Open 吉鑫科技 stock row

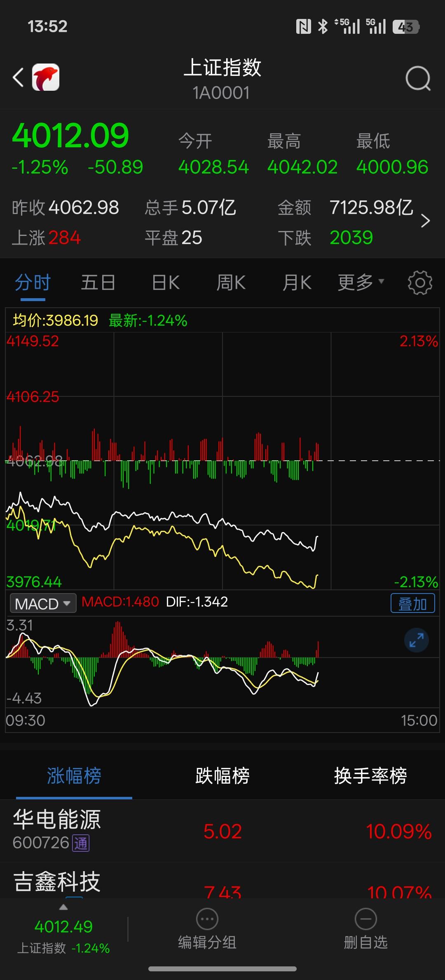[222, 881]
